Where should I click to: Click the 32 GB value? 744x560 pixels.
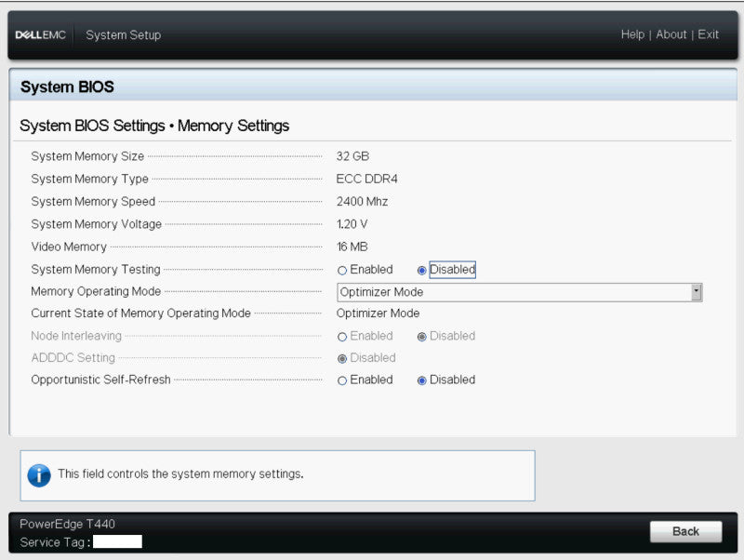[352, 156]
